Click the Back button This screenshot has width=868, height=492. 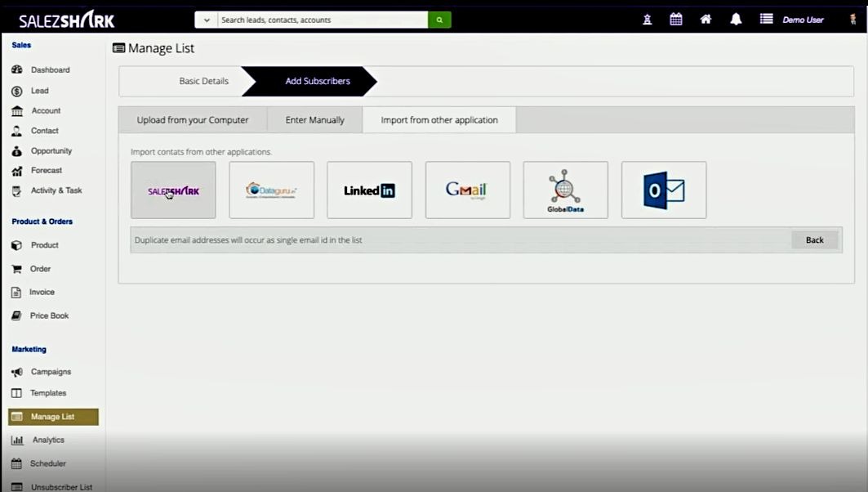tap(814, 240)
